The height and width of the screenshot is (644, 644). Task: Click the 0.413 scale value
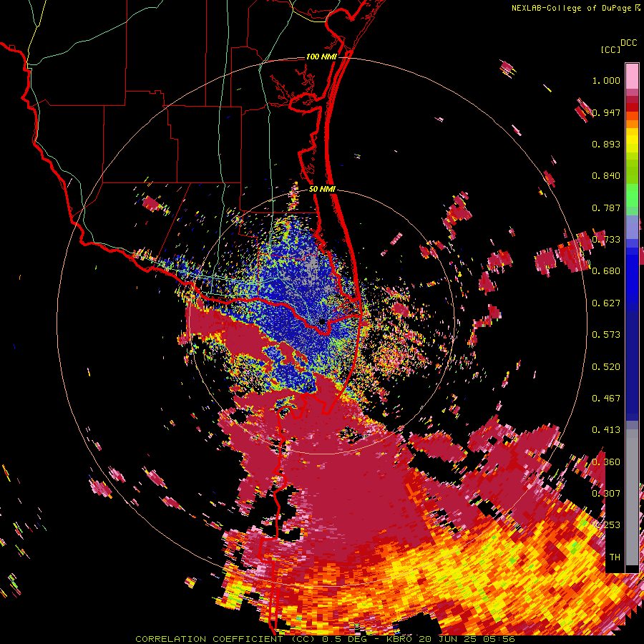coord(606,430)
